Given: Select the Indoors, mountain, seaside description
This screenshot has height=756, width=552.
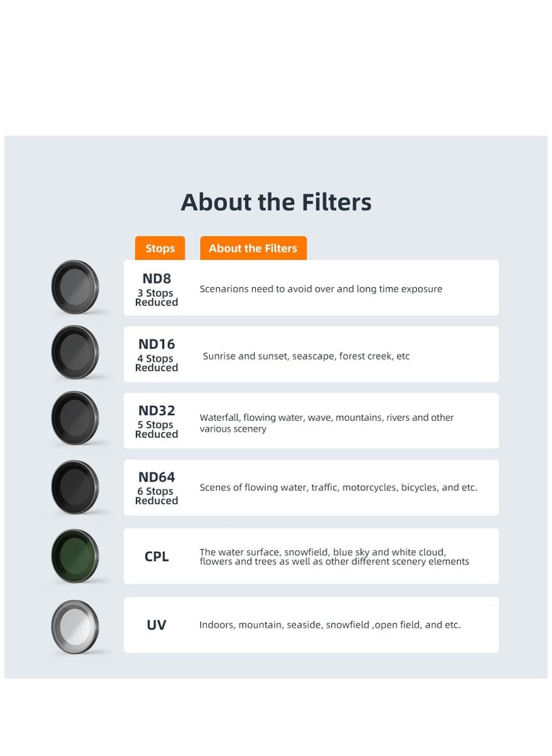Looking at the screenshot, I should (330, 625).
